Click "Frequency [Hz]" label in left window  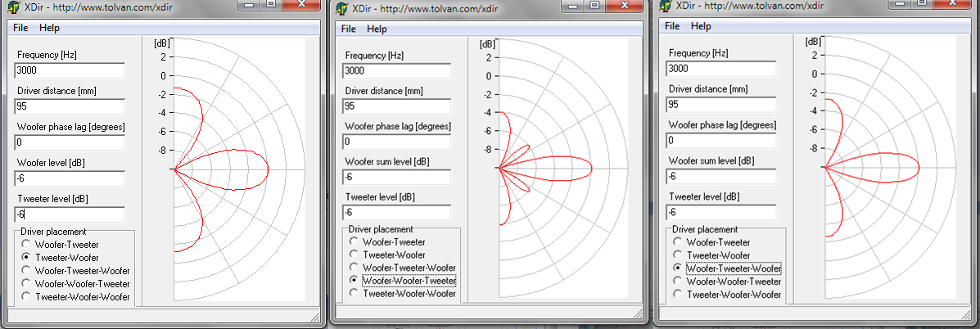(47, 55)
